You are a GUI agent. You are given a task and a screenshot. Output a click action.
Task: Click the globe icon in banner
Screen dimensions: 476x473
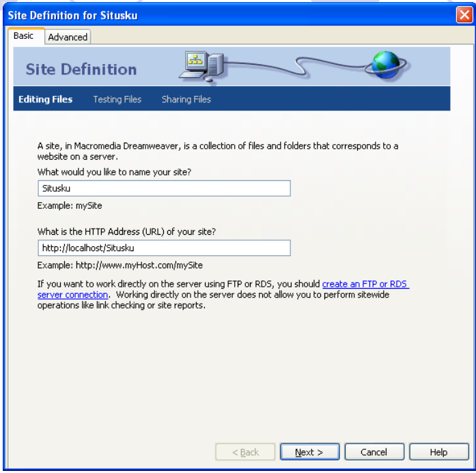[386, 65]
